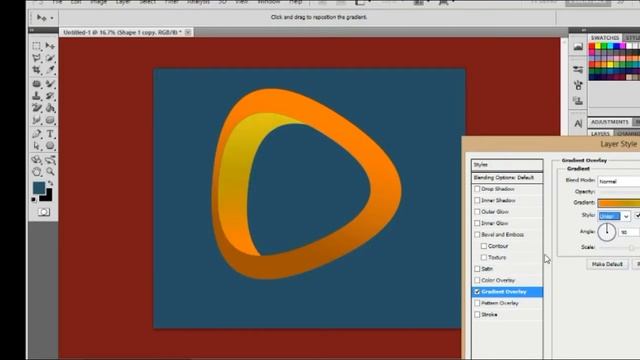Select the Path Selection tool
This screenshot has width=640, height=360.
pyautogui.click(x=37, y=146)
